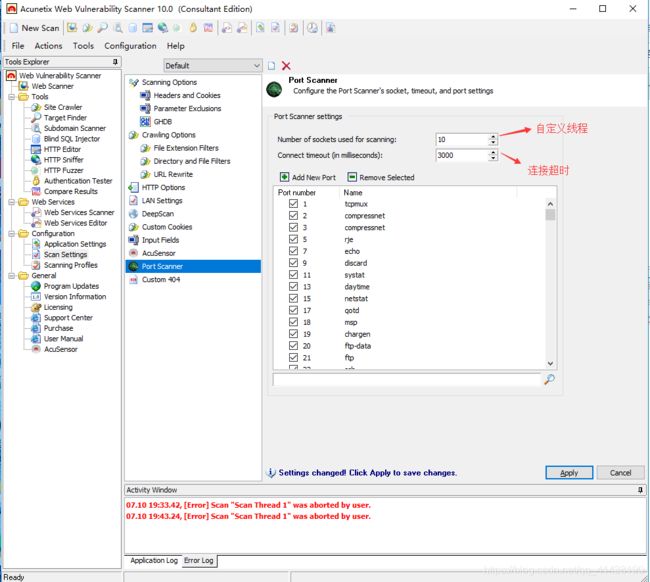Open Web Services Editor

pos(75,223)
